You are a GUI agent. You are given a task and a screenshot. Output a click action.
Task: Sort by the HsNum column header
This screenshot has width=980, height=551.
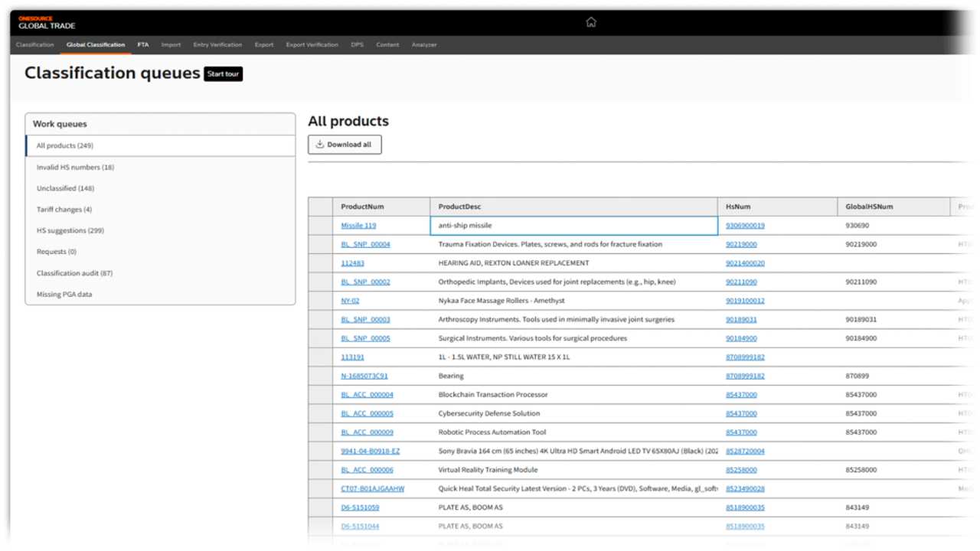pos(738,207)
